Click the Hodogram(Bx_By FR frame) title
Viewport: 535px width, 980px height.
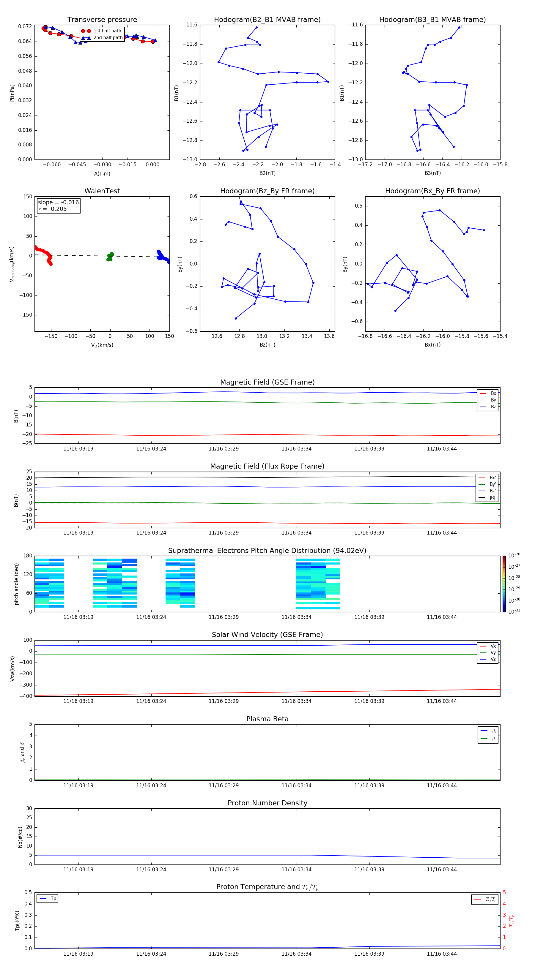click(x=432, y=191)
